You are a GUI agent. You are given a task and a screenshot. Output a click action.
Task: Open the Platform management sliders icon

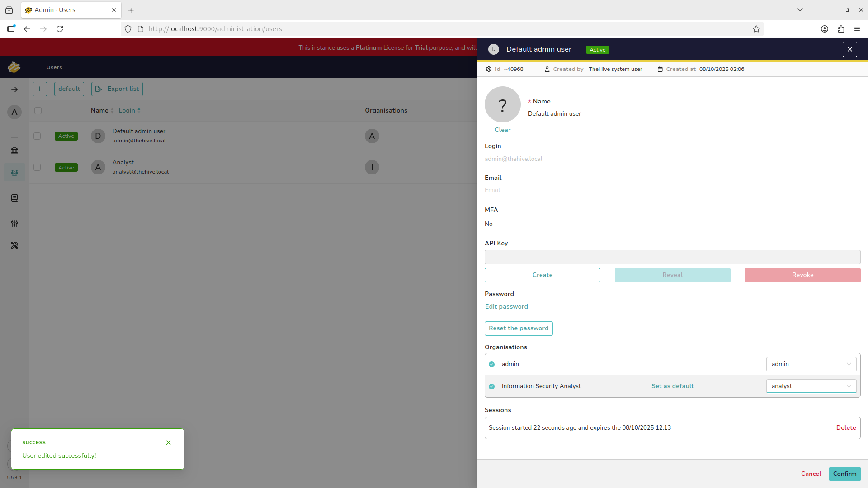[x=14, y=224]
